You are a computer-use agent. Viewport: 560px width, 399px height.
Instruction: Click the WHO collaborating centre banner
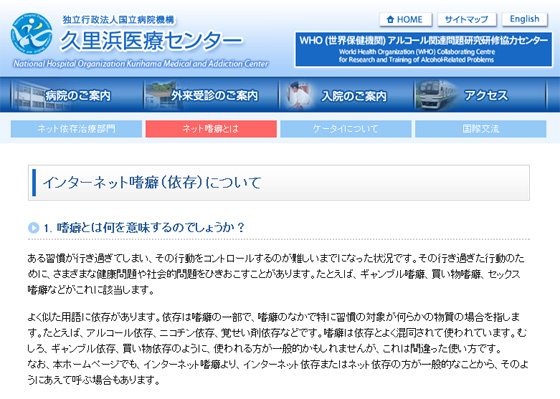423,49
